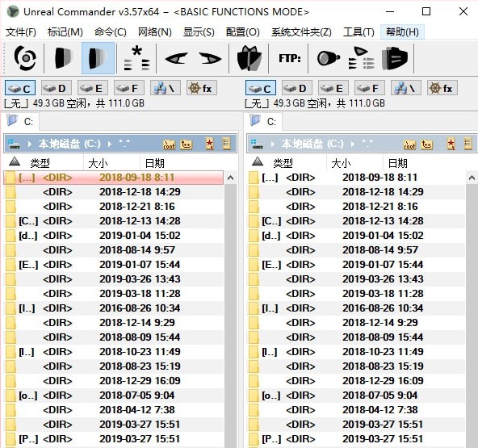Open 系统文件夹(Z) menu
The width and height of the screenshot is (478, 448).
point(301,32)
